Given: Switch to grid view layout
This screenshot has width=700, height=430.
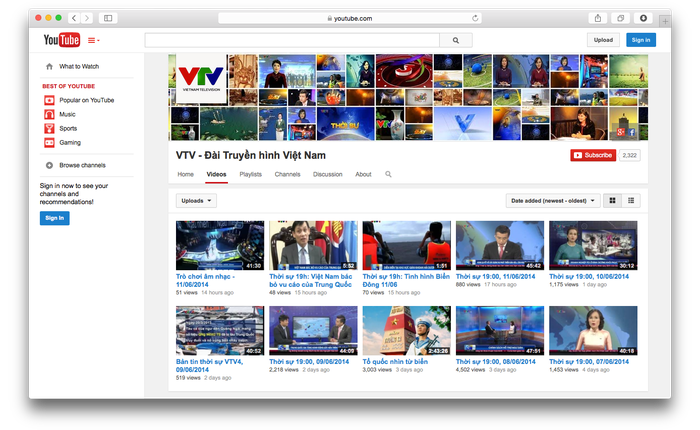Looking at the screenshot, I should click(612, 200).
